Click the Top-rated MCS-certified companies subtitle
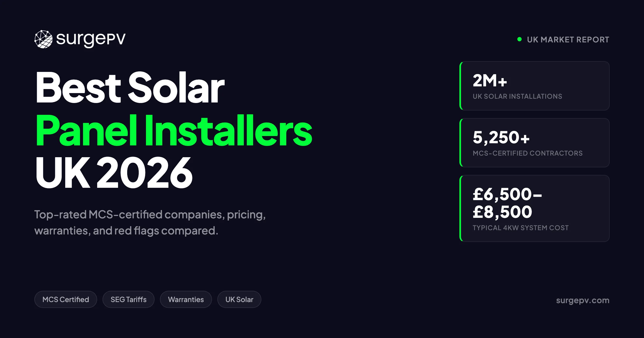 click(150, 223)
